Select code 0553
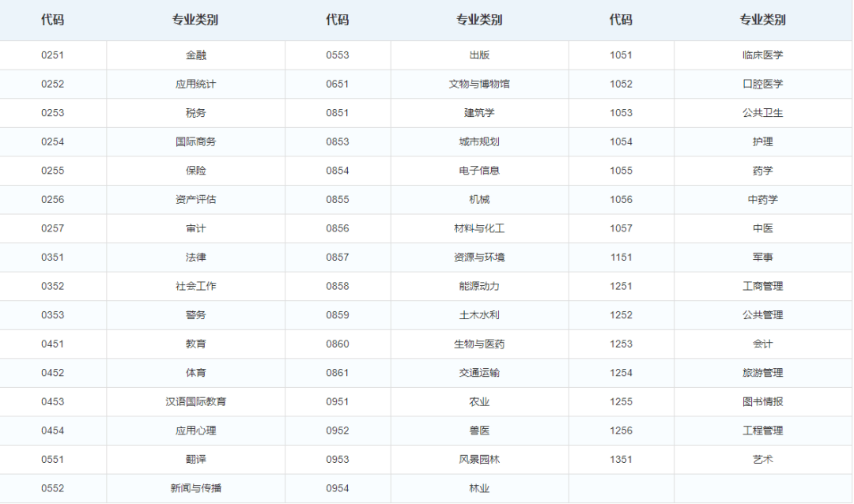Image resolution: width=854 pixels, height=504 pixels. tap(337, 55)
